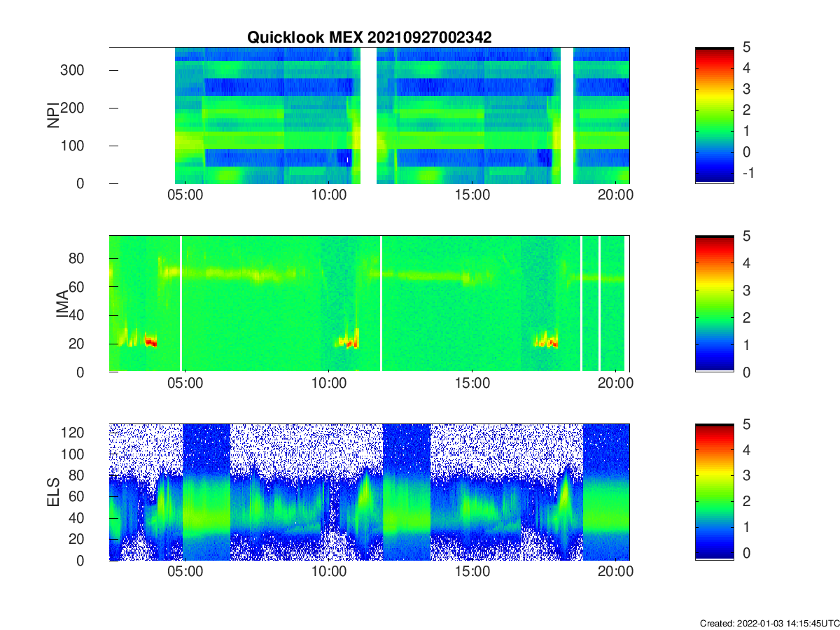Select the ELS y-axis label
Image resolution: width=840 pixels, height=630 pixels.
[53, 492]
